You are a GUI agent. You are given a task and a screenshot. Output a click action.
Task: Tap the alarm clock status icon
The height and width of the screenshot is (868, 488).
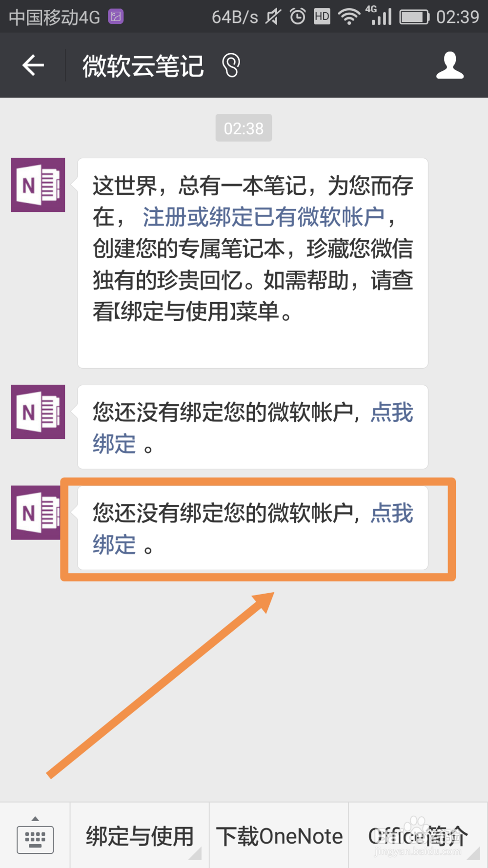coord(298,17)
